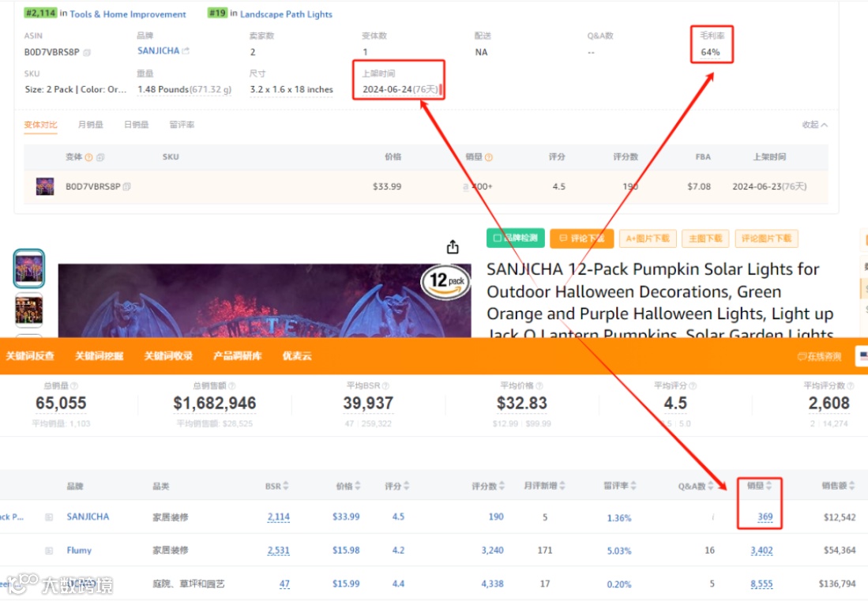Screen dimensions: 868x601
Task: Open the help icon next to 变体
Action: tap(88, 158)
